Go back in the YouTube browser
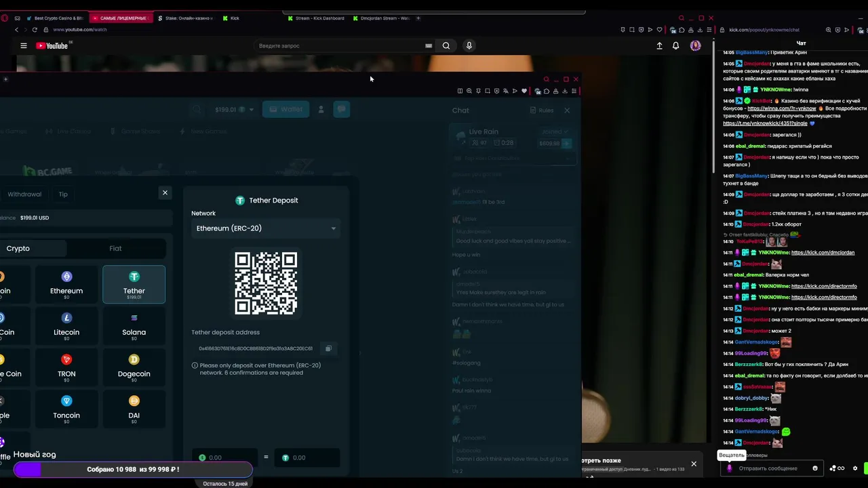 (17, 30)
